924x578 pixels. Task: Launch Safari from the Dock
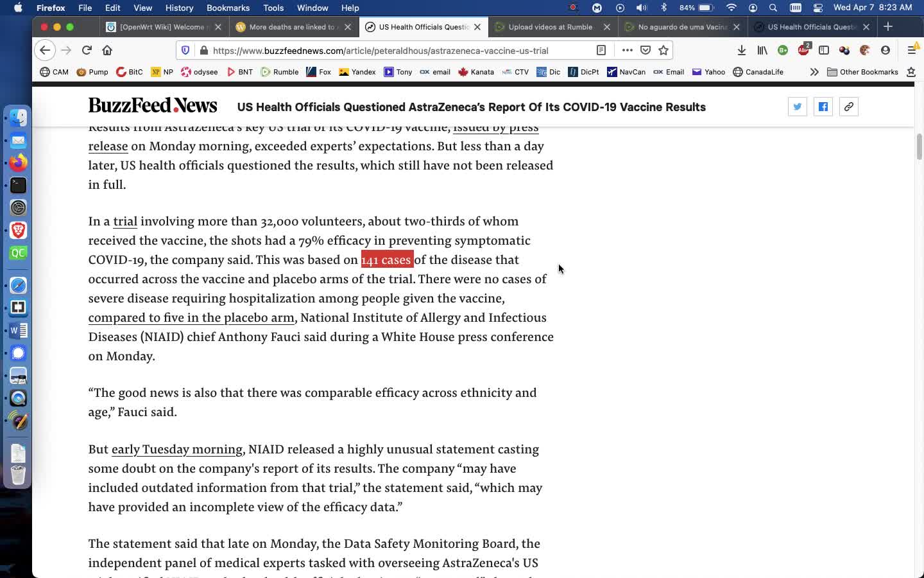(18, 285)
